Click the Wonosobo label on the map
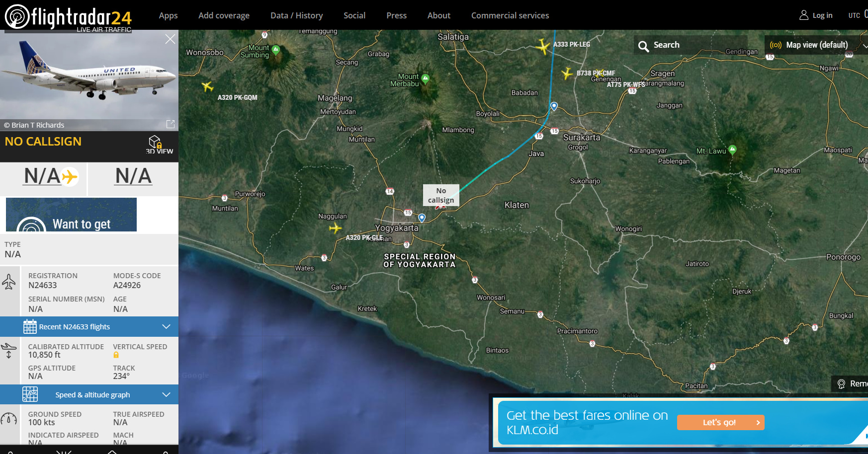 [x=205, y=52]
